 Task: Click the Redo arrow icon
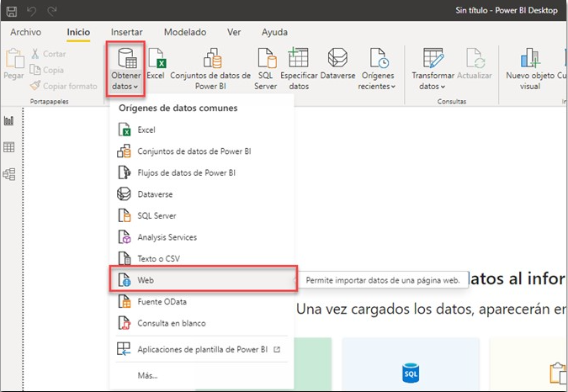click(x=52, y=11)
